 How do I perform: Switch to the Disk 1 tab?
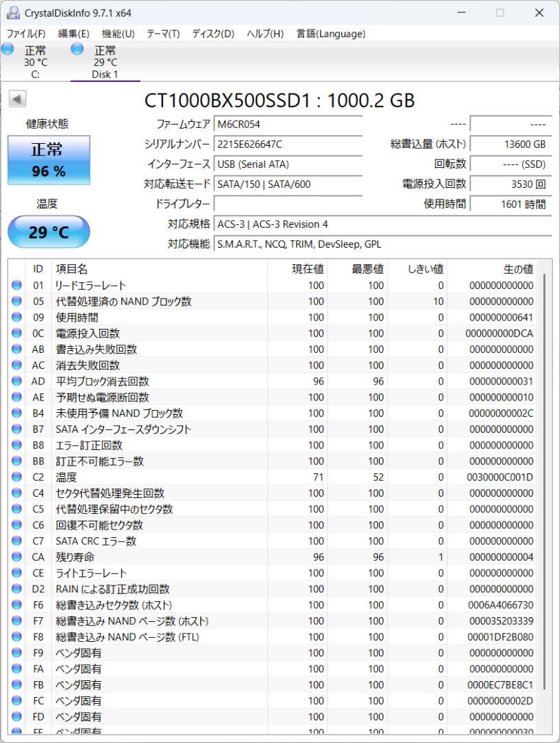[x=105, y=62]
